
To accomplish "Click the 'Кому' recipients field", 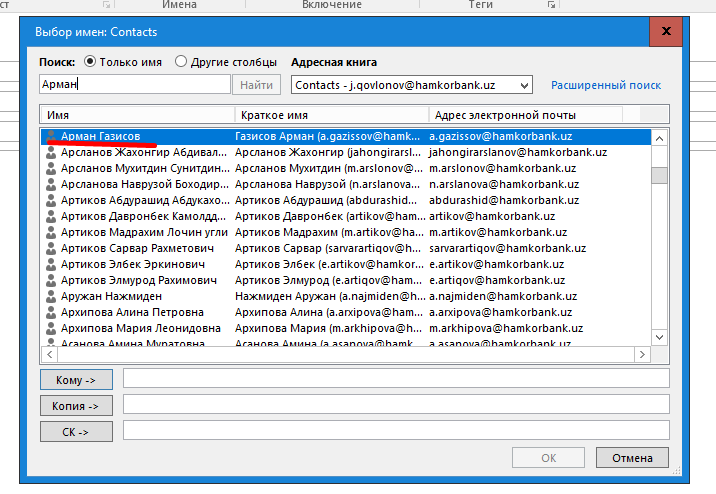I will [x=396, y=378].
